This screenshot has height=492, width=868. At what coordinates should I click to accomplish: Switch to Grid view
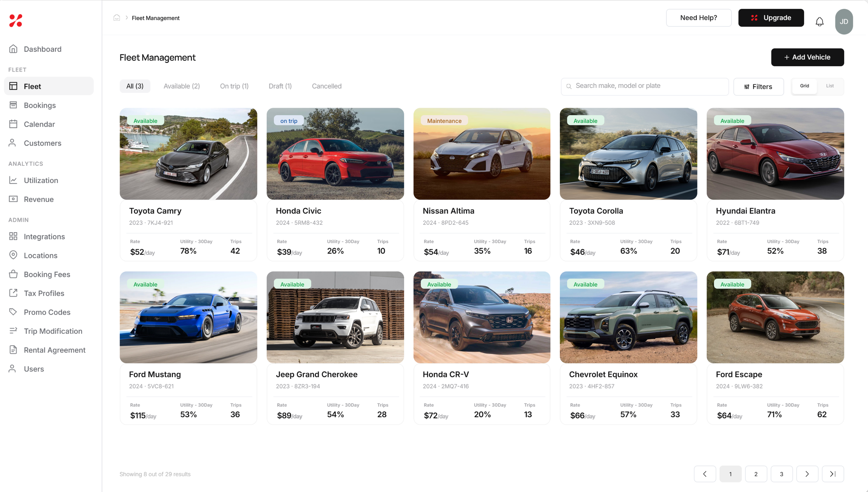(x=804, y=86)
